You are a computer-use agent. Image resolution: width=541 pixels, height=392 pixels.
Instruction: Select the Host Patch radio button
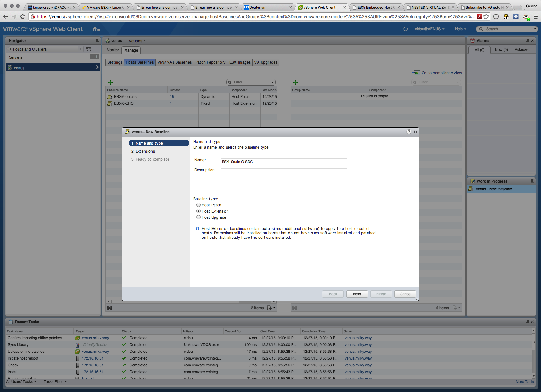[x=198, y=205]
